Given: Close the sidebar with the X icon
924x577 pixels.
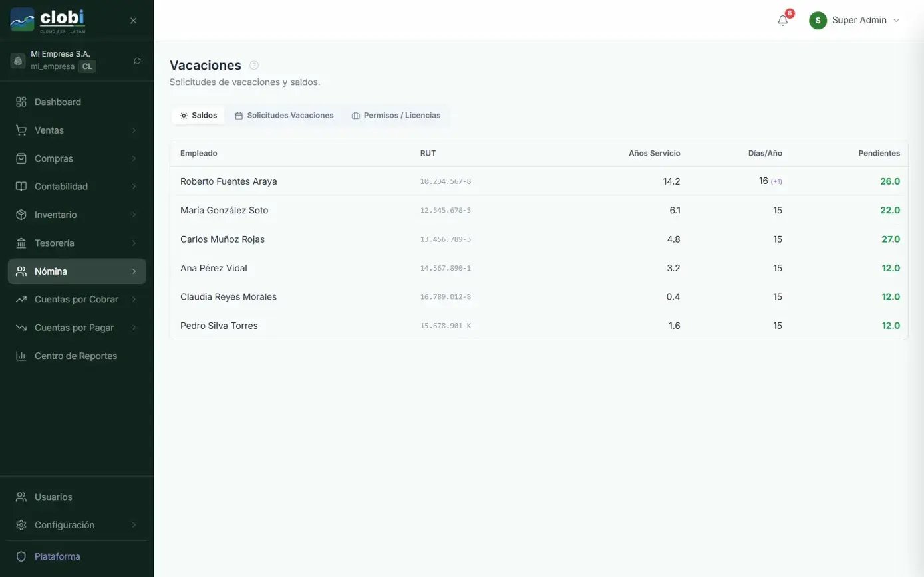Looking at the screenshot, I should [x=133, y=21].
